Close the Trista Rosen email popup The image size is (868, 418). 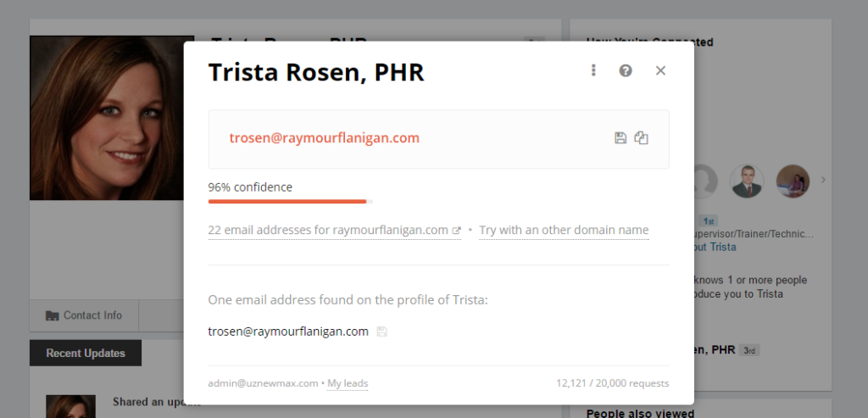tap(660, 70)
